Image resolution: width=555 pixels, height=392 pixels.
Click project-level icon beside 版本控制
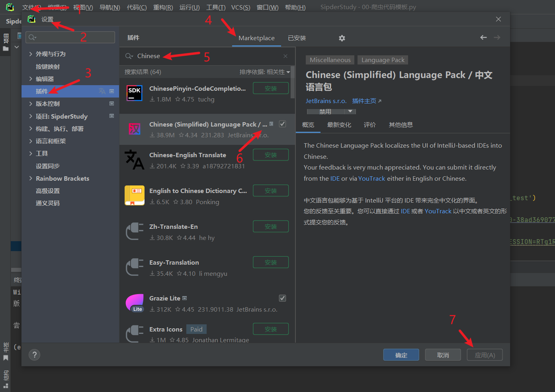click(111, 103)
